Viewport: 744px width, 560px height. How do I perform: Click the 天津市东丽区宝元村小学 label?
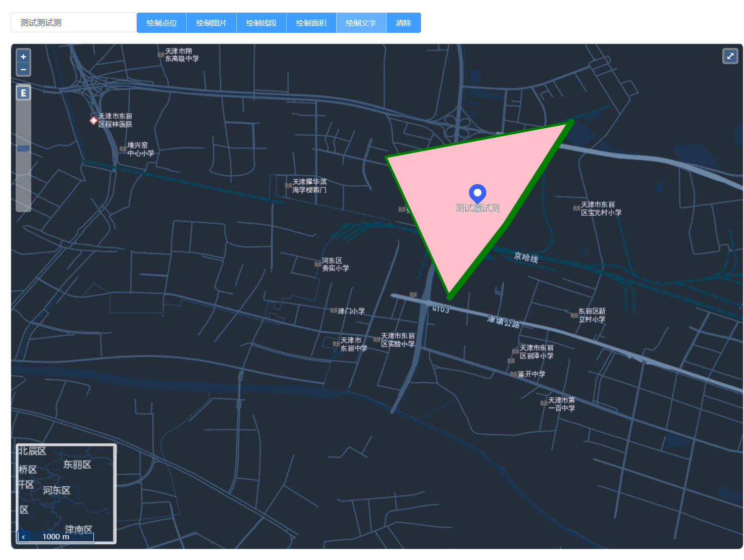pos(601,209)
